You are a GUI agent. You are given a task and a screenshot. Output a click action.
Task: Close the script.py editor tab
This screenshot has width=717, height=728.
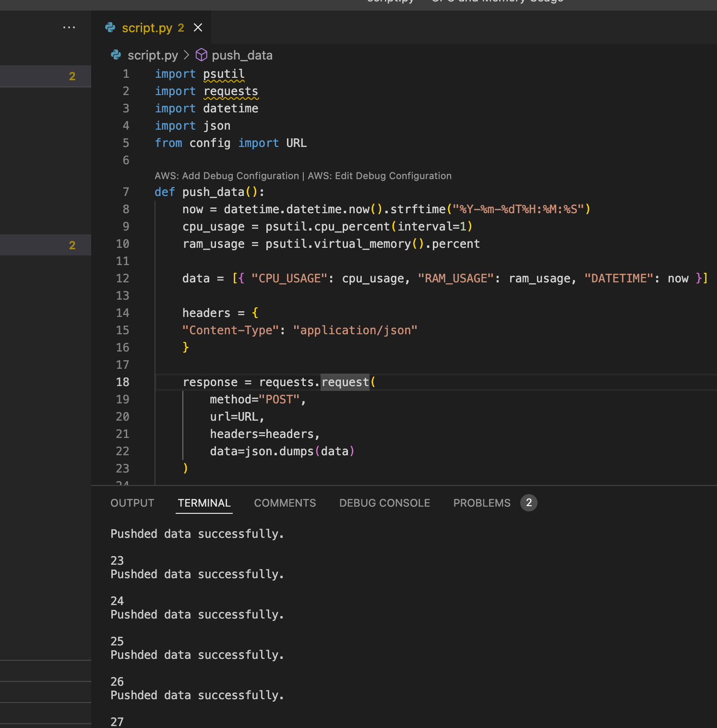point(198,27)
